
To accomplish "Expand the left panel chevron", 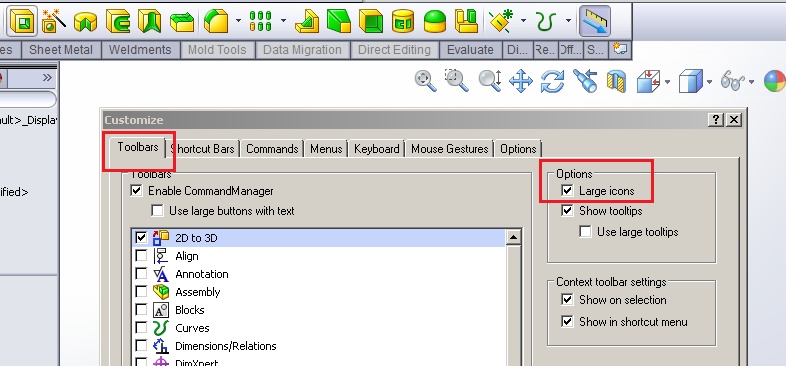I will click(x=47, y=77).
